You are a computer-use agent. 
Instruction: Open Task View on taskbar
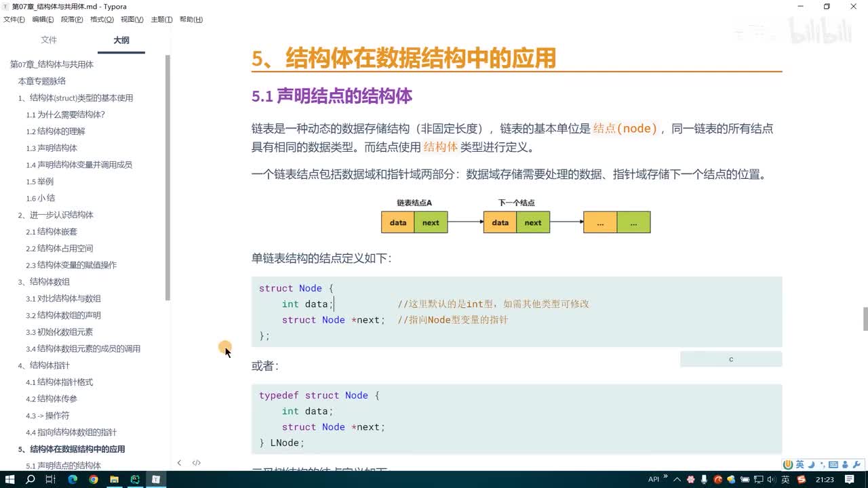pyautogui.click(x=51, y=479)
